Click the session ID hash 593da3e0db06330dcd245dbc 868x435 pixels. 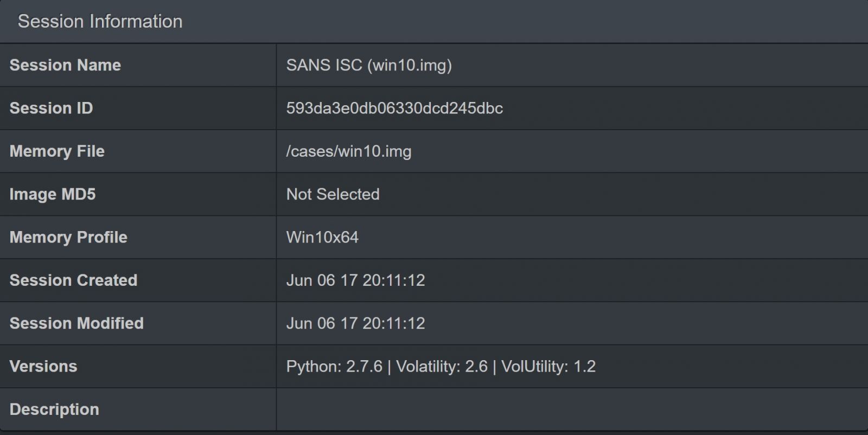(394, 108)
